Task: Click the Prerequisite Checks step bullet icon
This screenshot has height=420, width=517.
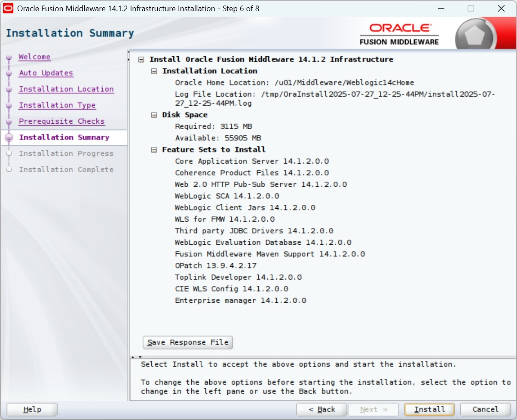Action: point(9,122)
